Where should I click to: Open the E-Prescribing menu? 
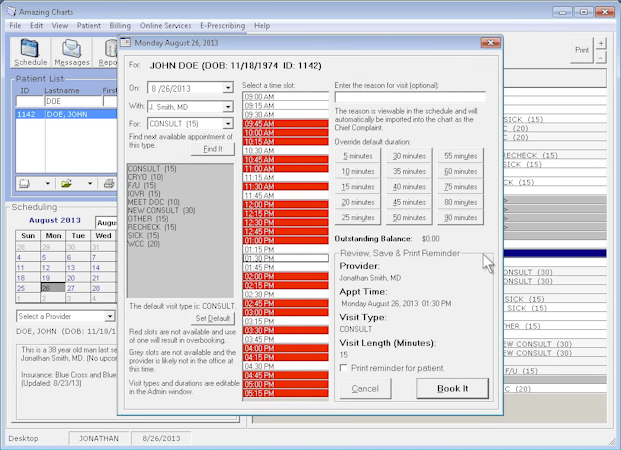coord(223,26)
